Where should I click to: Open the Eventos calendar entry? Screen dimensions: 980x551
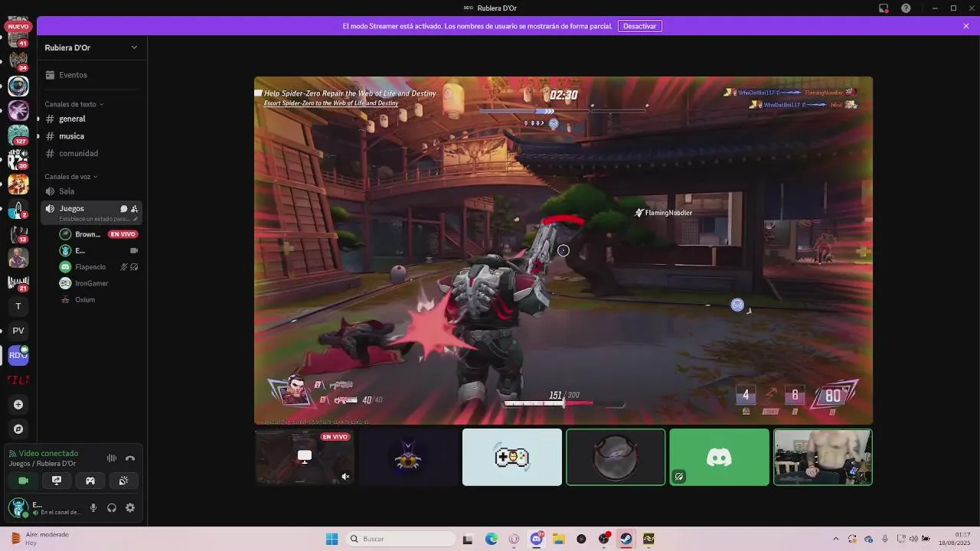click(73, 75)
